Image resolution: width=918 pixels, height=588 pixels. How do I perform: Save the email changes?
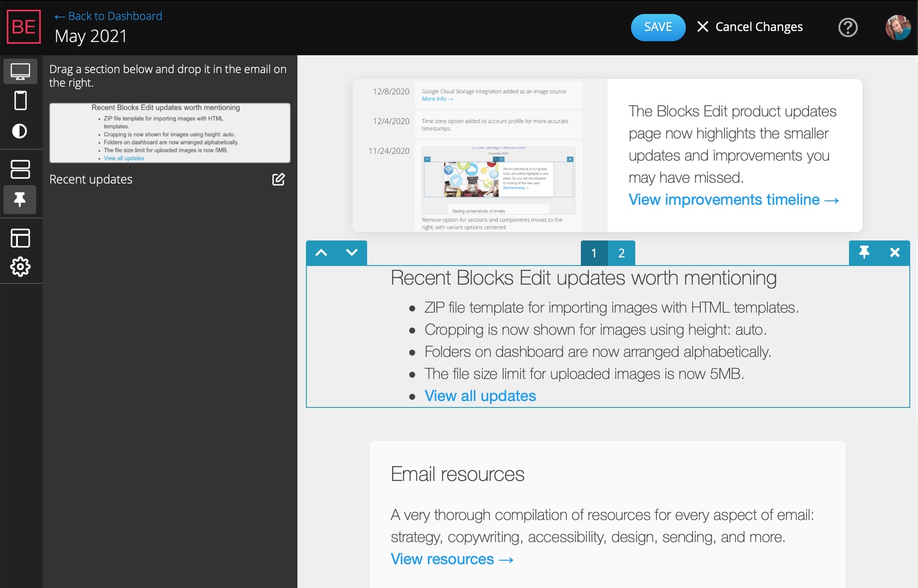(x=658, y=27)
